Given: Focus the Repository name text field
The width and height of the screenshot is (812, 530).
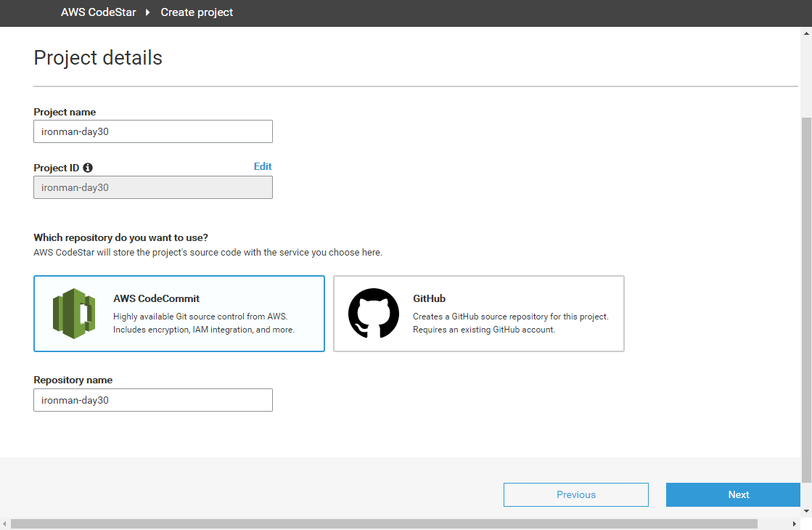Looking at the screenshot, I should click(x=153, y=400).
